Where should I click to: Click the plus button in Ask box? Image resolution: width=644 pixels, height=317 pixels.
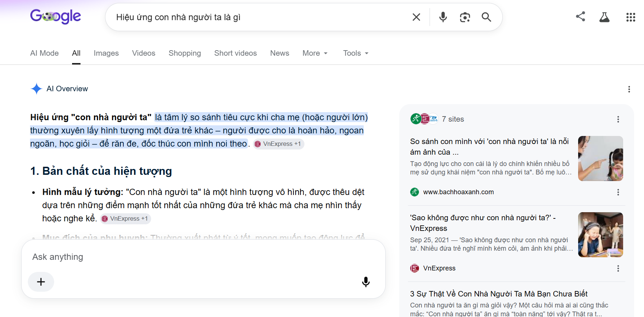[41, 281]
